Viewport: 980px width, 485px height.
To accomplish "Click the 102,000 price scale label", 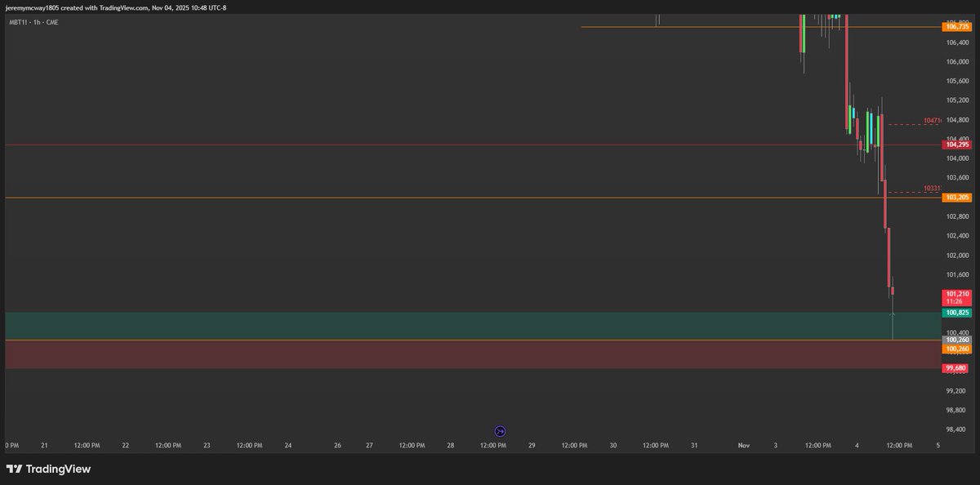I will click(956, 256).
